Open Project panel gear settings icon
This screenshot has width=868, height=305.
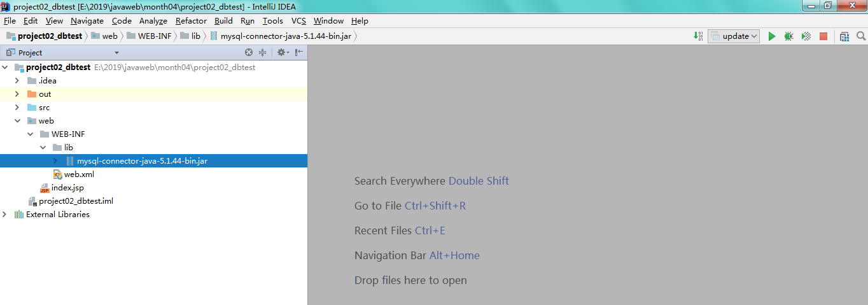click(283, 53)
